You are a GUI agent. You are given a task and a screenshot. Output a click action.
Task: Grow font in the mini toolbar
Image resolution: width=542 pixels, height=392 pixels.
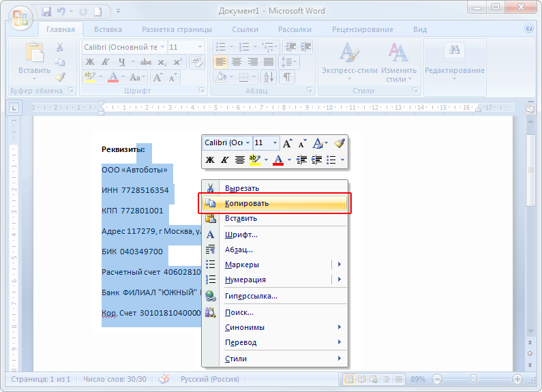pyautogui.click(x=287, y=143)
